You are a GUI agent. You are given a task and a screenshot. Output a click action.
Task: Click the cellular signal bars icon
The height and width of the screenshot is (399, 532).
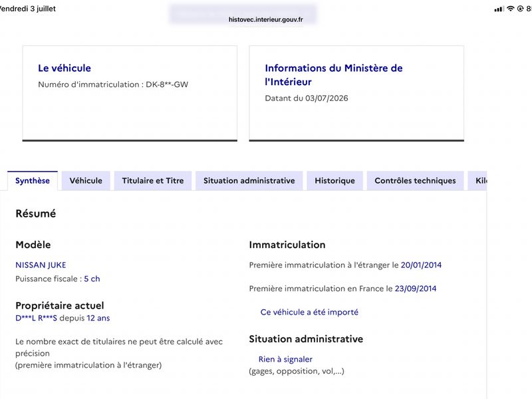(499, 9)
